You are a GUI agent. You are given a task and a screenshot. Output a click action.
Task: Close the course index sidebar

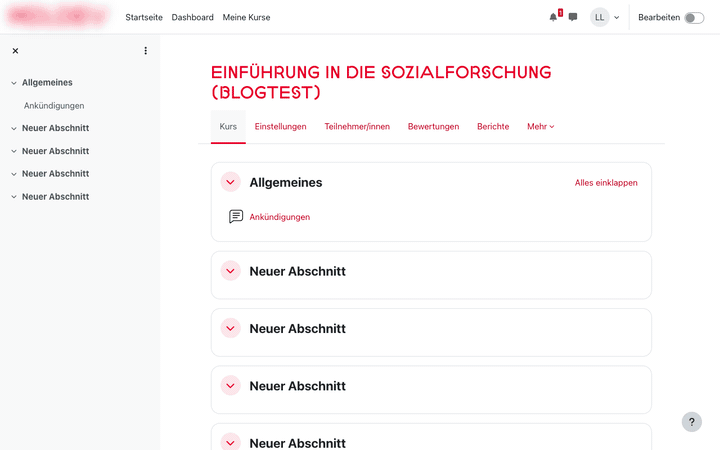(15, 51)
